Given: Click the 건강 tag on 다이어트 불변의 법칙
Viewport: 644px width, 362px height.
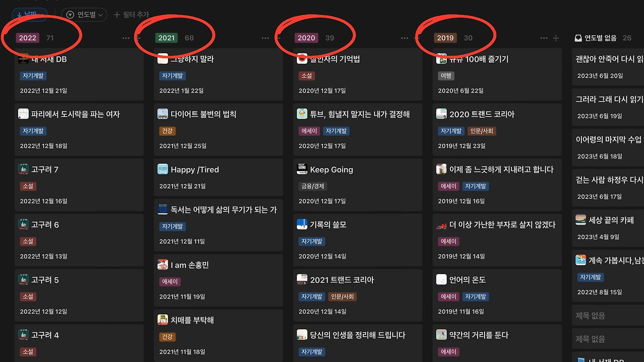Looking at the screenshot, I should [167, 131].
